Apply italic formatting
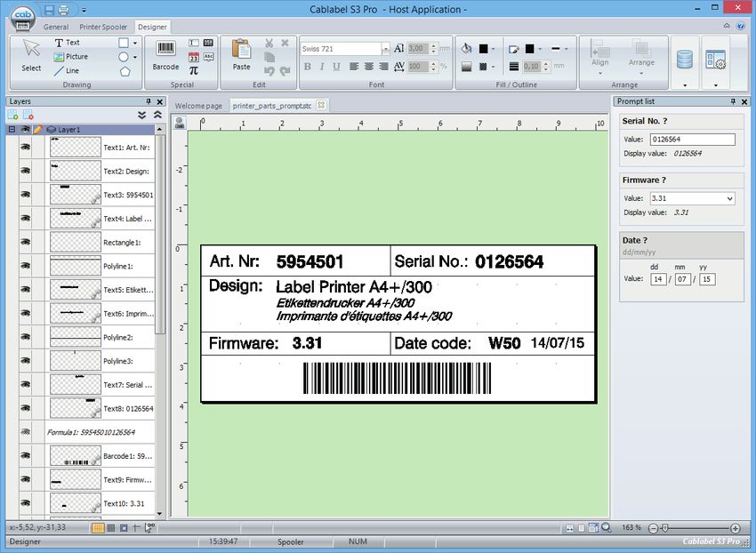Image resolution: width=756 pixels, height=553 pixels. click(322, 67)
